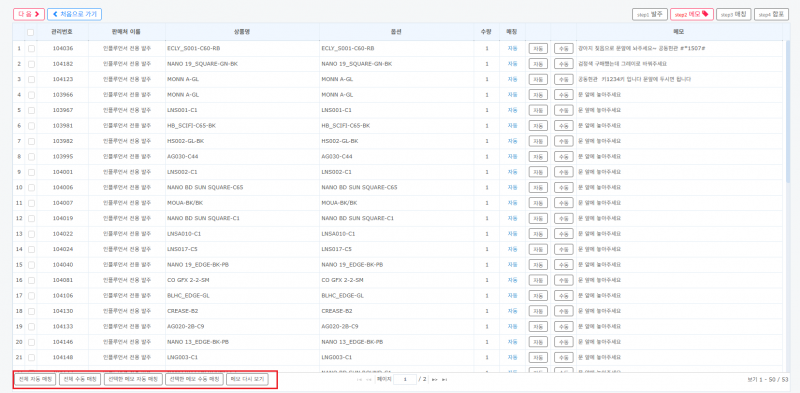Click the 전체 수동 매칭 button

coord(80,380)
